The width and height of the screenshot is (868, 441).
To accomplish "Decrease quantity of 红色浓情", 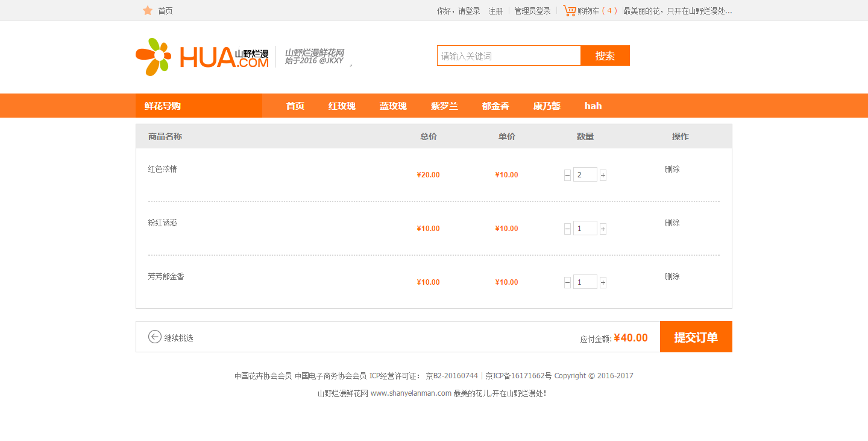I will [x=567, y=175].
